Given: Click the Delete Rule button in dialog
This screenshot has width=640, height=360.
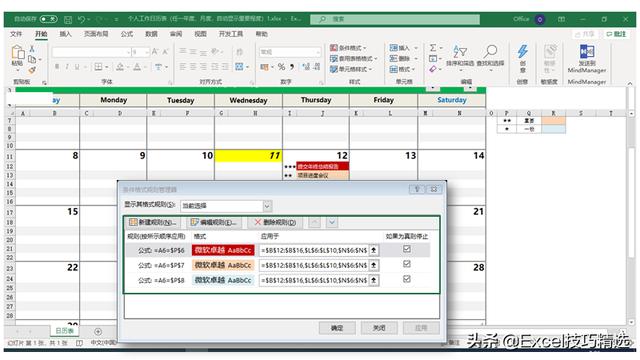Looking at the screenshot, I should coord(275,222).
